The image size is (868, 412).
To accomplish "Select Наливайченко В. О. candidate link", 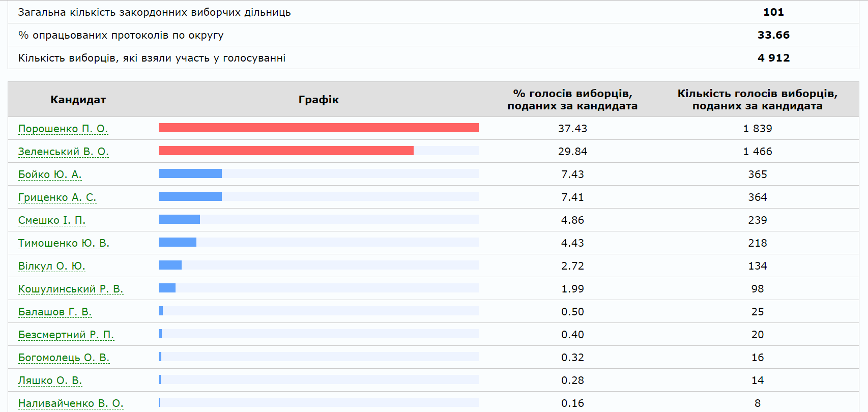I will (71, 403).
